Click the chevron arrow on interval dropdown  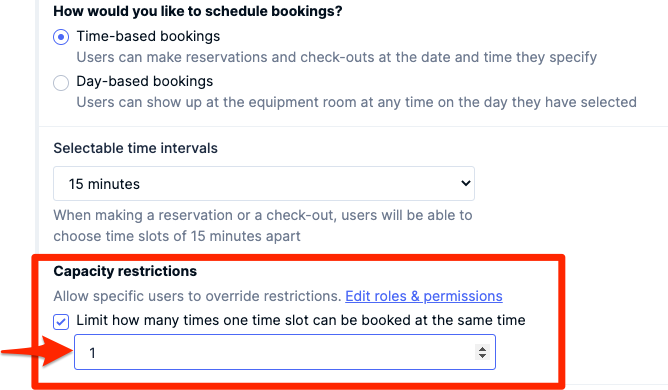pyautogui.click(x=465, y=183)
